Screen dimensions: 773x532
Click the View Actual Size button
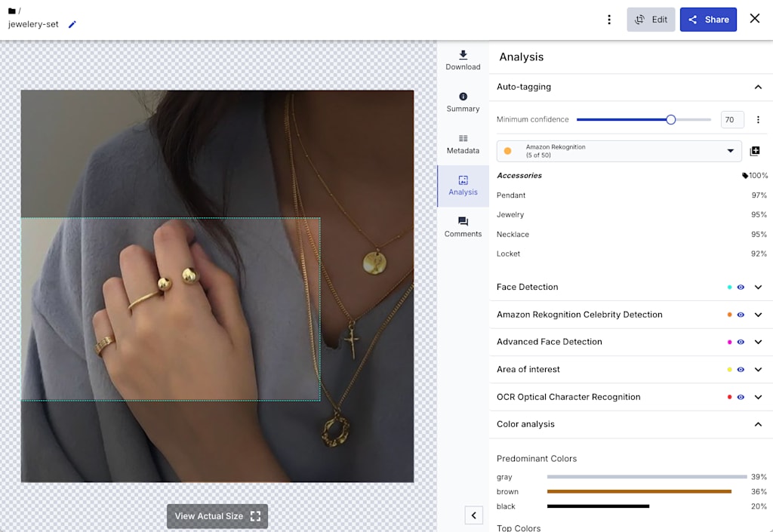(217, 516)
